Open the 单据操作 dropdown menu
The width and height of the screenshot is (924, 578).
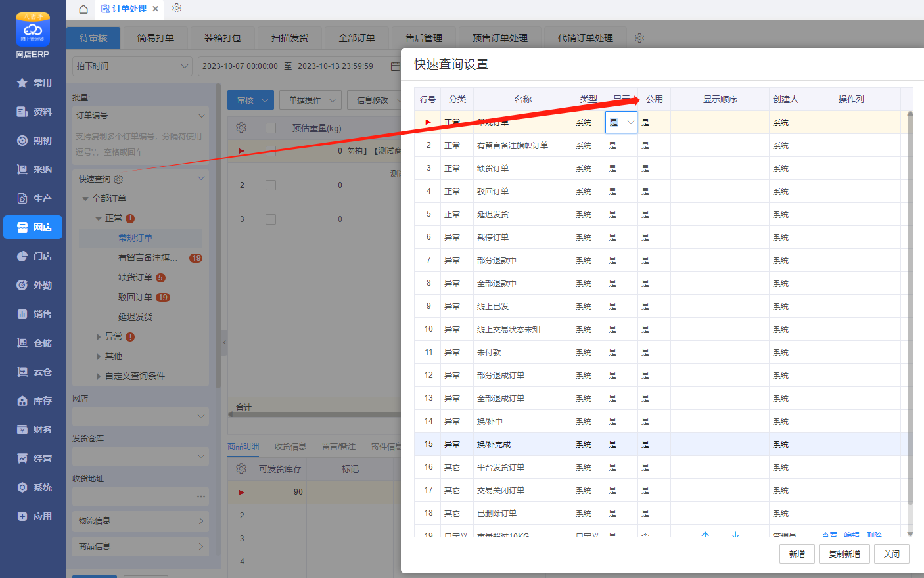pos(311,100)
